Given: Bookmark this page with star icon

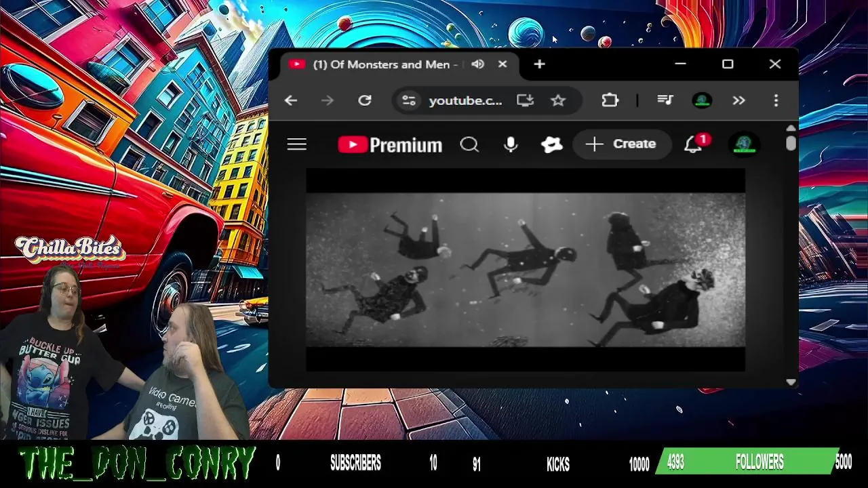Looking at the screenshot, I should tap(558, 100).
